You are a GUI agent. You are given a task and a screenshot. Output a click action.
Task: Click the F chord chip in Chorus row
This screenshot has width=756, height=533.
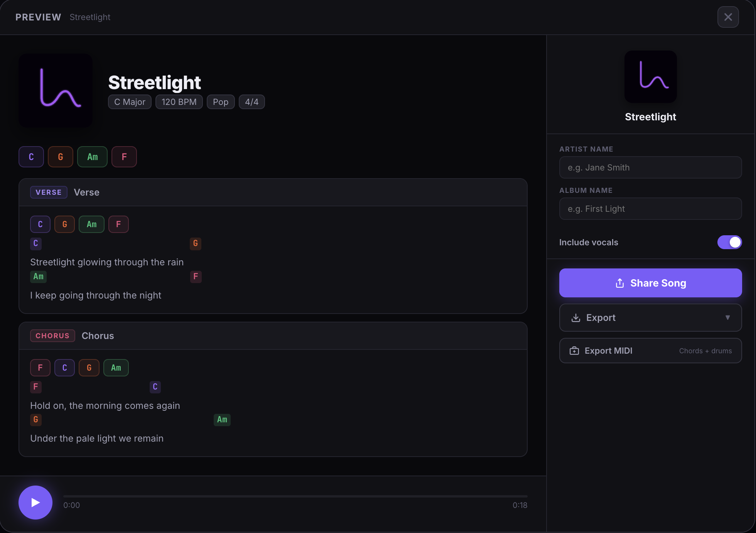40,368
